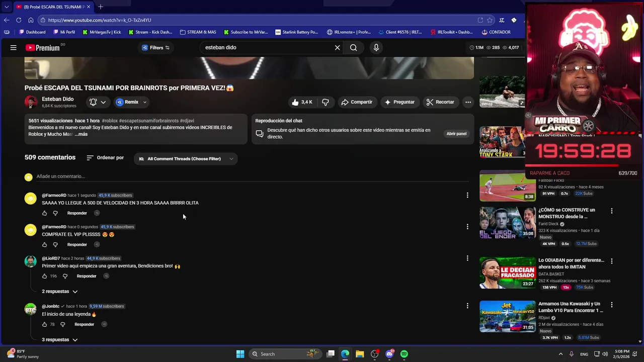Viewport: 644px width, 362px height.
Task: Clear the search text 'esteban dido'
Action: tap(337, 48)
